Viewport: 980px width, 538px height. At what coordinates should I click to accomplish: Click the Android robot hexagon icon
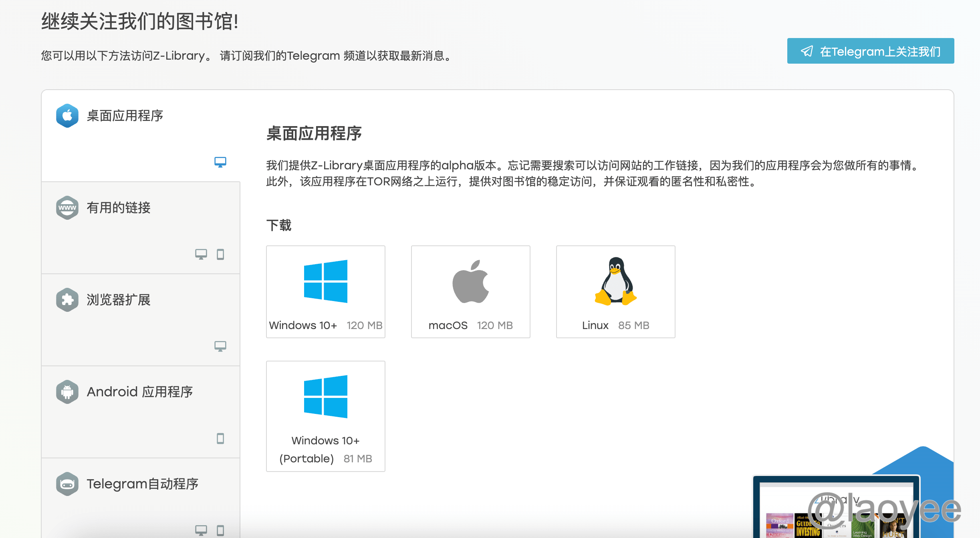[67, 392]
